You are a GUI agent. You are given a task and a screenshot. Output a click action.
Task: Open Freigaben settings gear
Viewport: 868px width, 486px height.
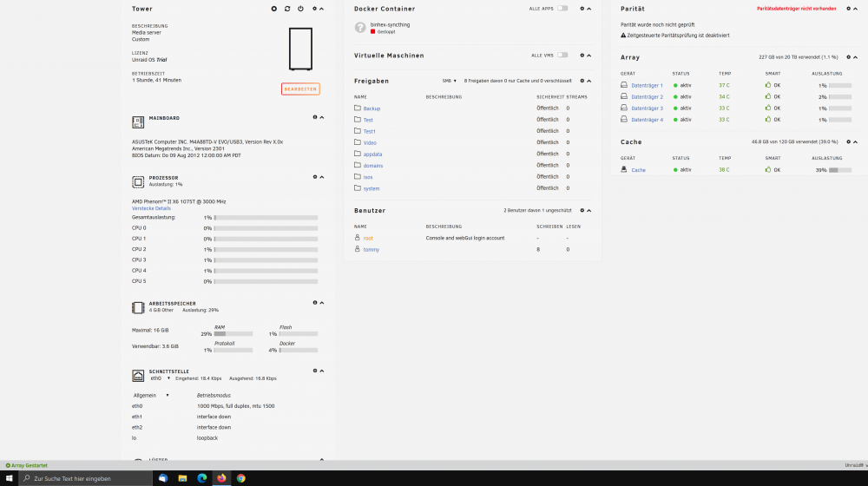(582, 81)
